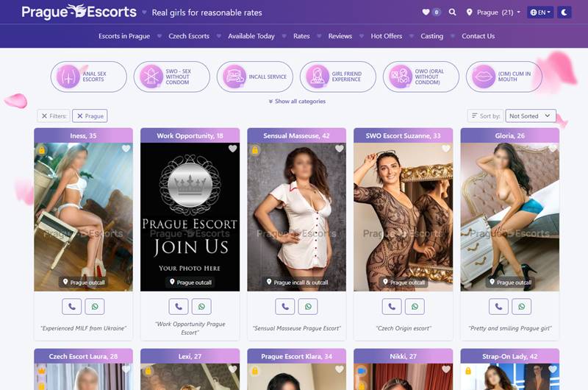
Task: Favorite the Lexi card heart
Action: (232, 369)
